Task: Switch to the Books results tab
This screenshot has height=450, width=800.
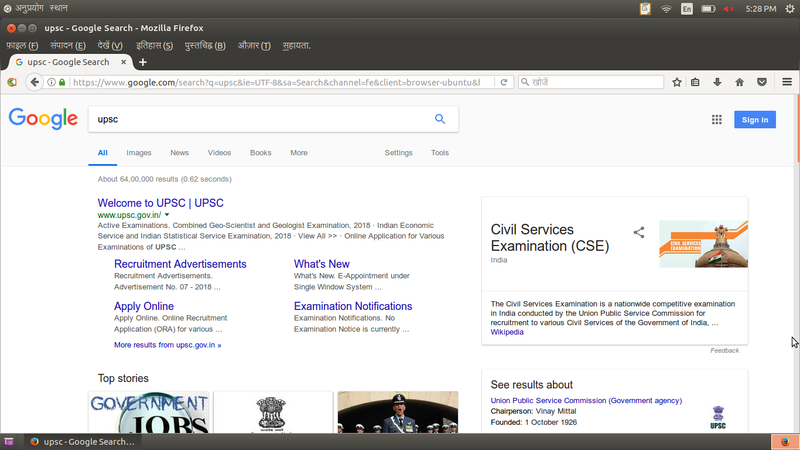Action: tap(260, 153)
